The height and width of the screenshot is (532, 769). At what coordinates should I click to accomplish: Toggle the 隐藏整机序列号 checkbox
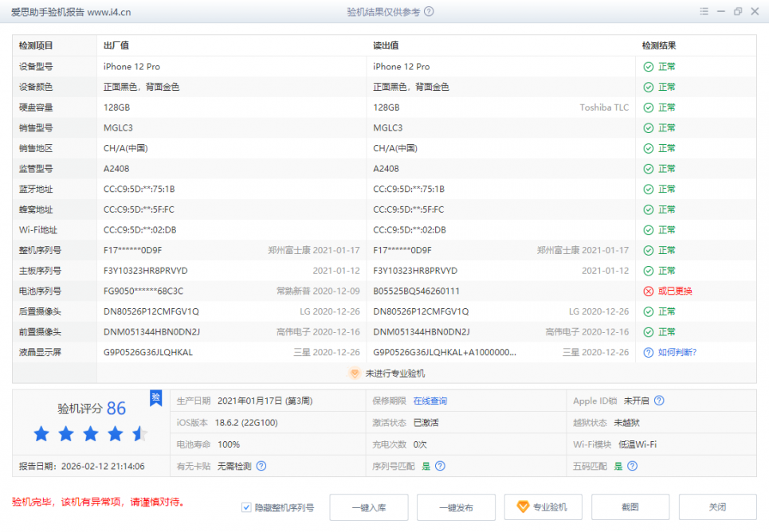point(246,507)
